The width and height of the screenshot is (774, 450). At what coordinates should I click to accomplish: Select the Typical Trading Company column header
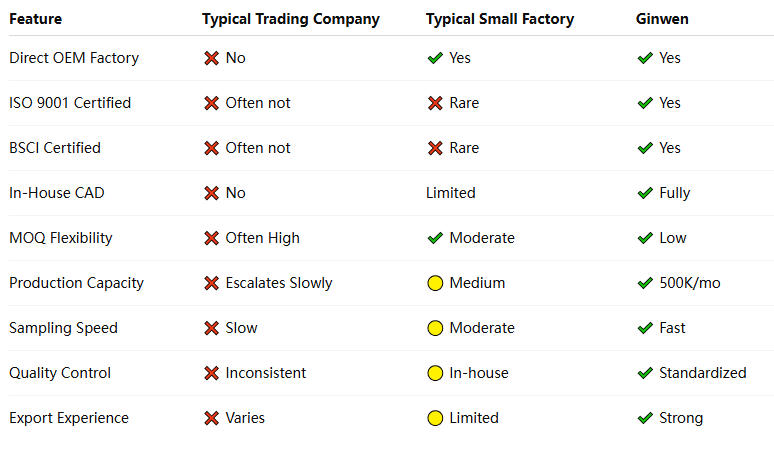pyautogui.click(x=290, y=17)
